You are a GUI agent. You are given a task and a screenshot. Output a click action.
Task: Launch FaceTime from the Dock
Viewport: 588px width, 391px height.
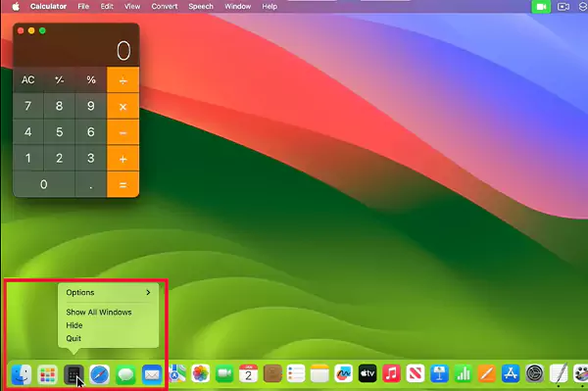point(224,373)
